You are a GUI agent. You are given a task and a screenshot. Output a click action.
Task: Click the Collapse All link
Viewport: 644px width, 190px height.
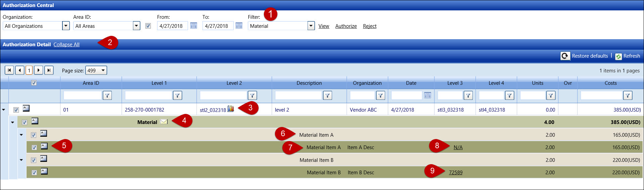coord(66,45)
